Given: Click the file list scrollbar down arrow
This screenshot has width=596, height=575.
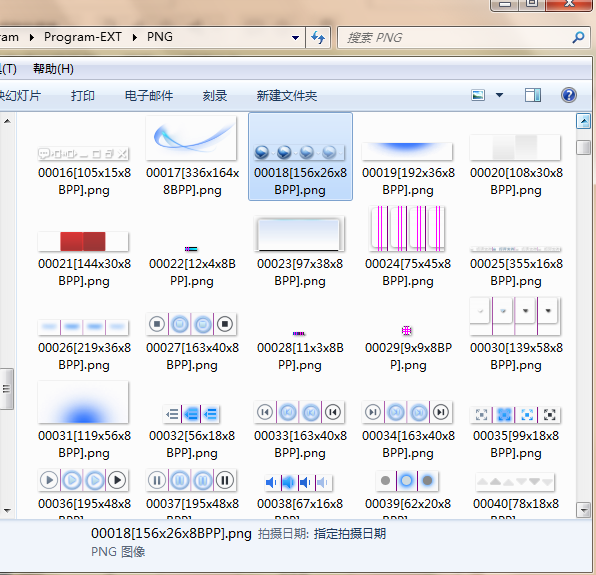Looking at the screenshot, I should (583, 510).
